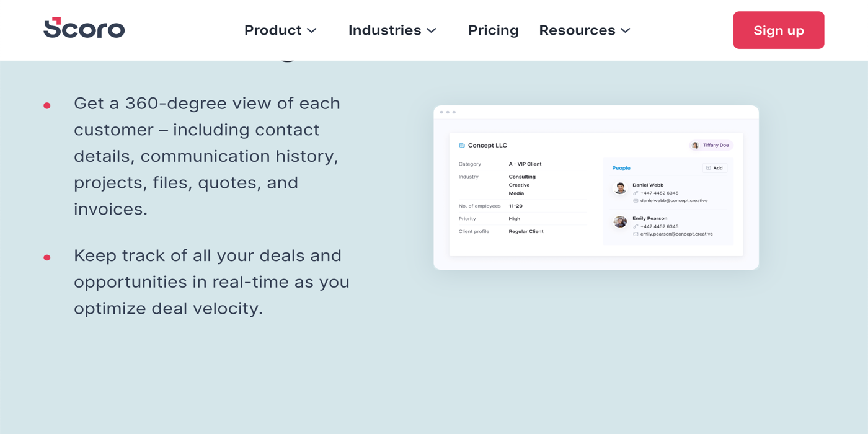Click Daniel Webb's profile avatar

pyautogui.click(x=620, y=188)
